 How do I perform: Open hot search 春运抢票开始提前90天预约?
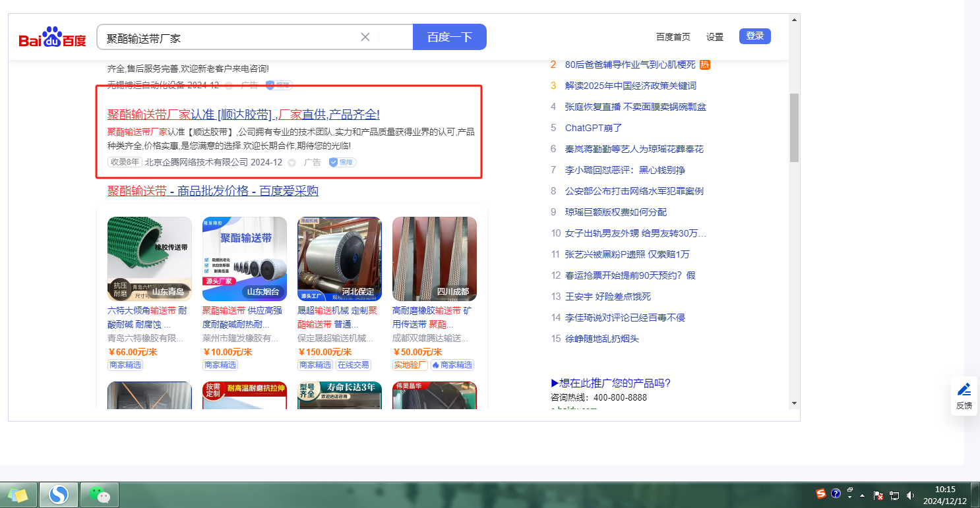point(630,275)
